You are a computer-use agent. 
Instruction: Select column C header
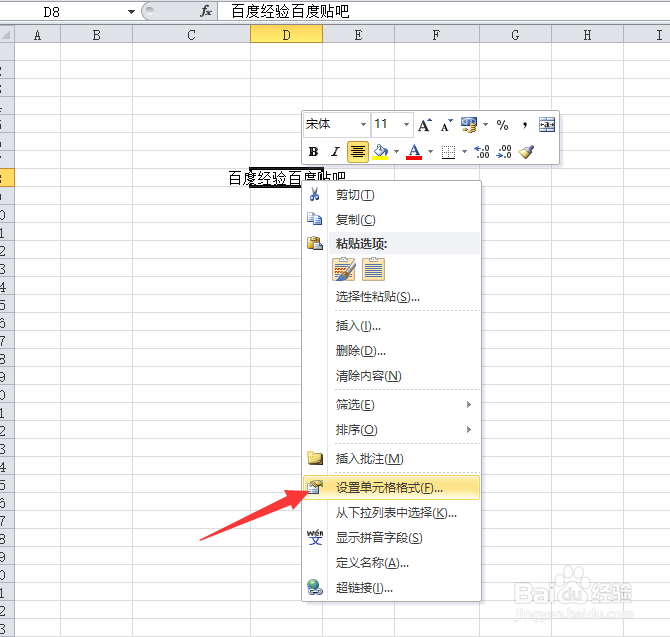191,35
